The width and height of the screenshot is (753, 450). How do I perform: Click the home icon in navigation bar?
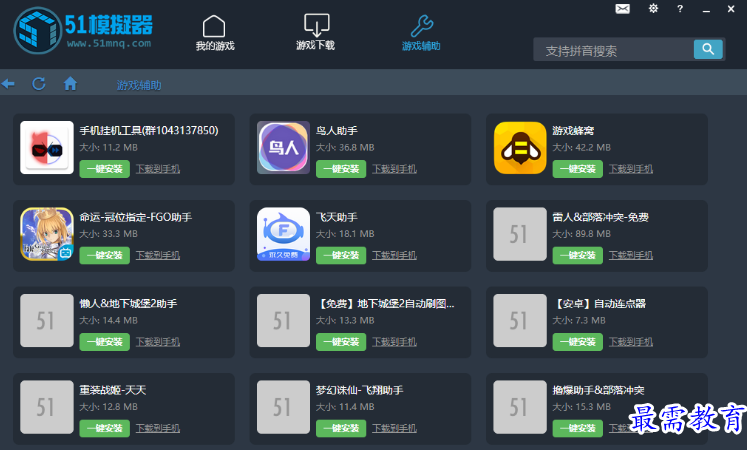coord(70,84)
